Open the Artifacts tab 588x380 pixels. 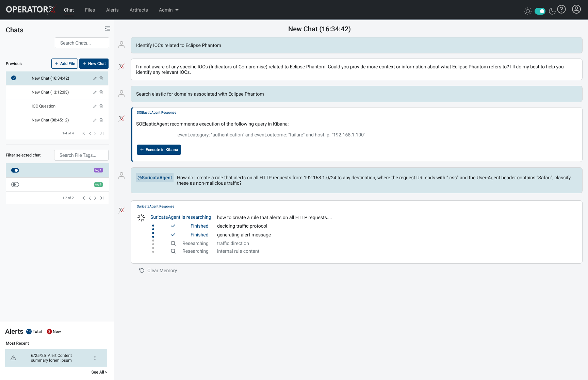click(x=138, y=10)
